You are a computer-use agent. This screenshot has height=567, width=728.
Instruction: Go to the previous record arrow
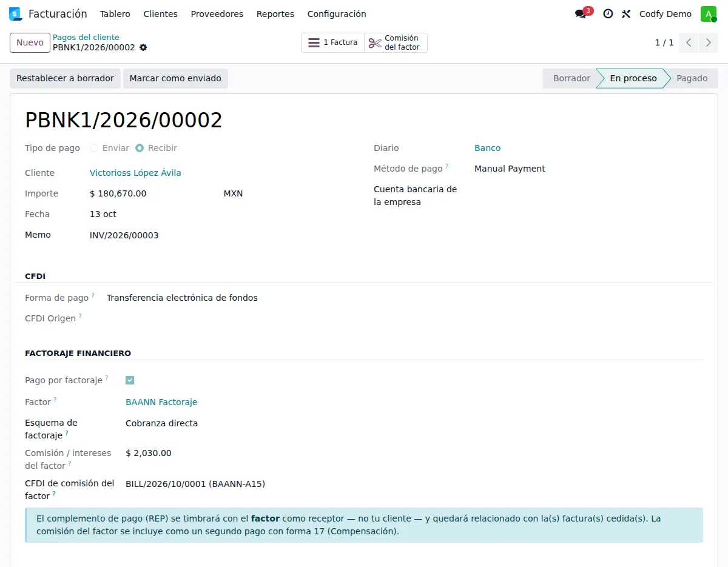(689, 42)
